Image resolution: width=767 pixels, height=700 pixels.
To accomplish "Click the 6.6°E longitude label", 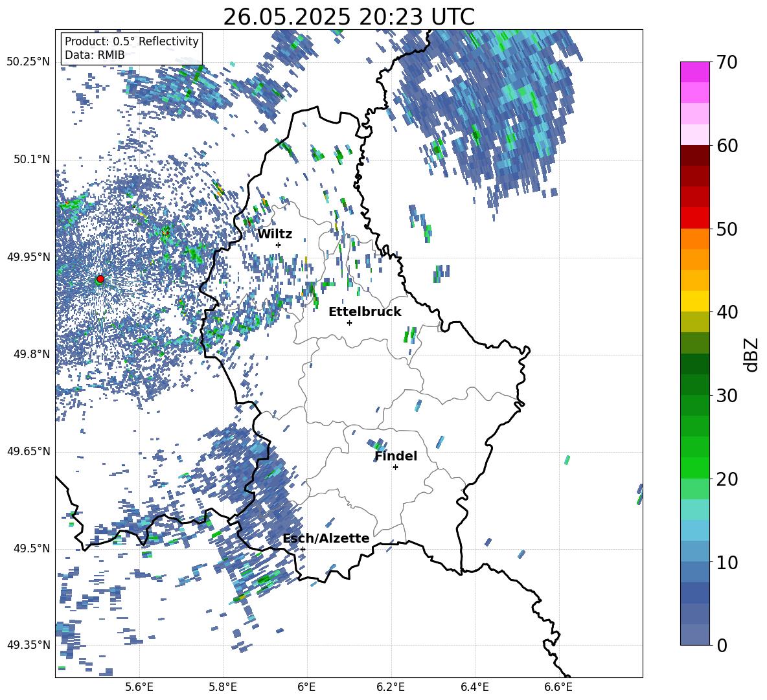I will 558,687.
